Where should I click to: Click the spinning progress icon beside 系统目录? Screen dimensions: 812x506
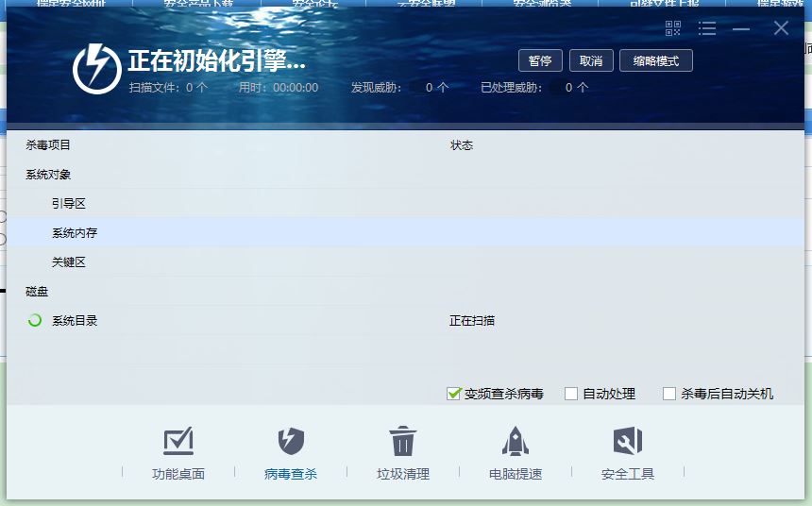coord(35,321)
